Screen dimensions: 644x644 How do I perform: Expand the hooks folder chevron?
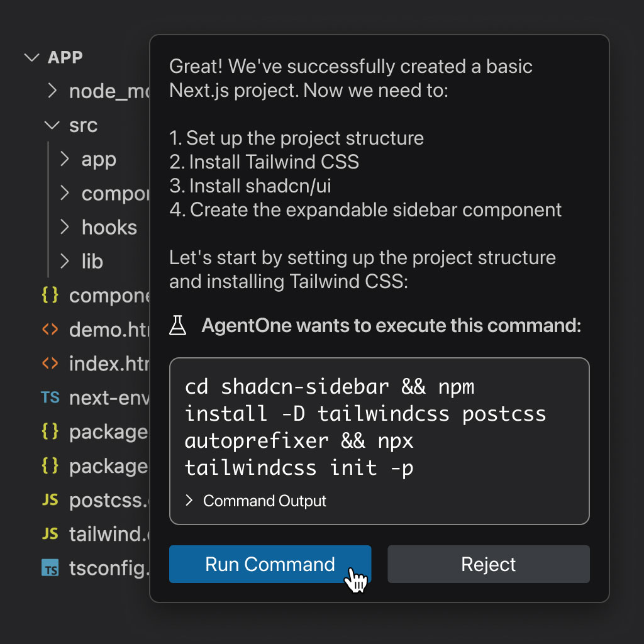coord(64,227)
